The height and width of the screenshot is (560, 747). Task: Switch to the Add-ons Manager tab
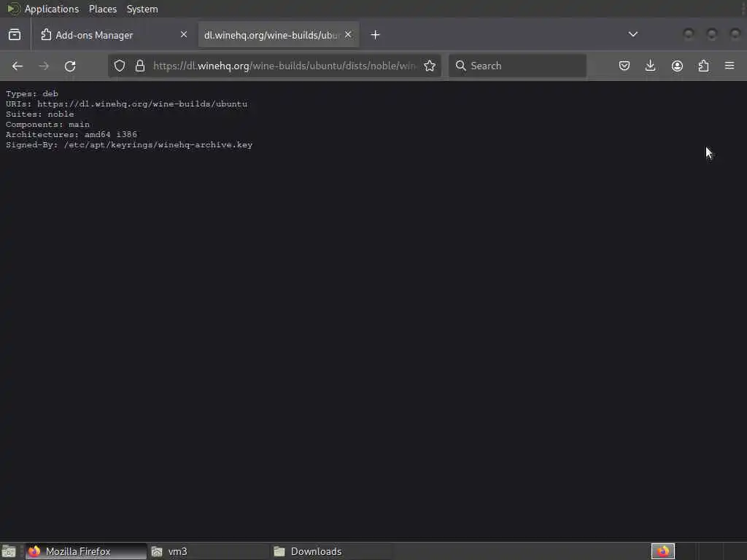(x=113, y=35)
